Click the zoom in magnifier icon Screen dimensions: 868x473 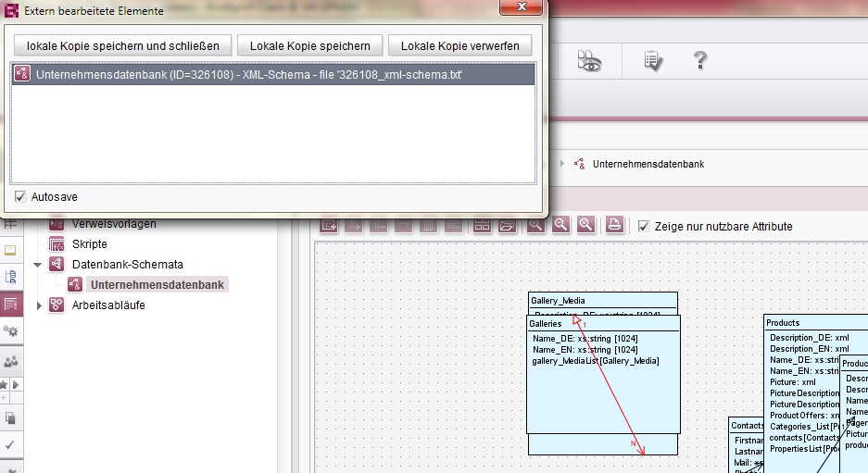(x=535, y=225)
